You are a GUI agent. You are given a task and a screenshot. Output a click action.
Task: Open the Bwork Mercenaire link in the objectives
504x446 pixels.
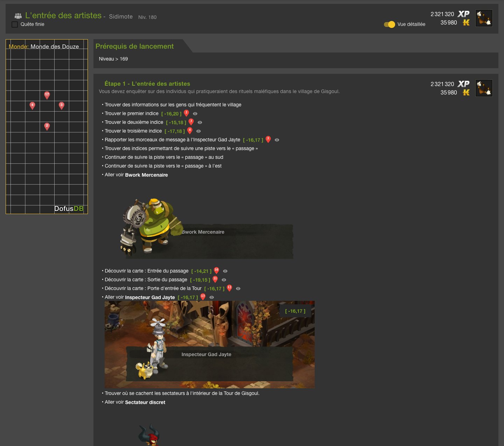[x=146, y=175]
